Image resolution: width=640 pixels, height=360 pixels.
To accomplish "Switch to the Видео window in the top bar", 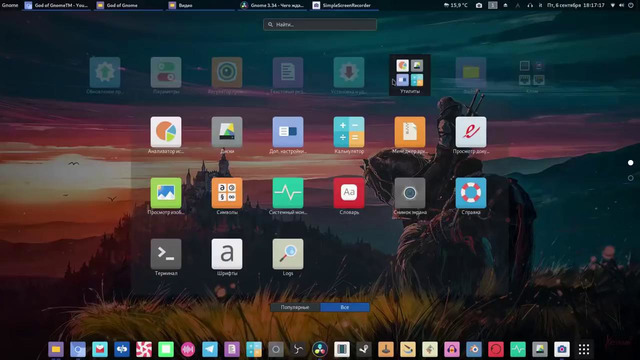I will [x=200, y=5].
